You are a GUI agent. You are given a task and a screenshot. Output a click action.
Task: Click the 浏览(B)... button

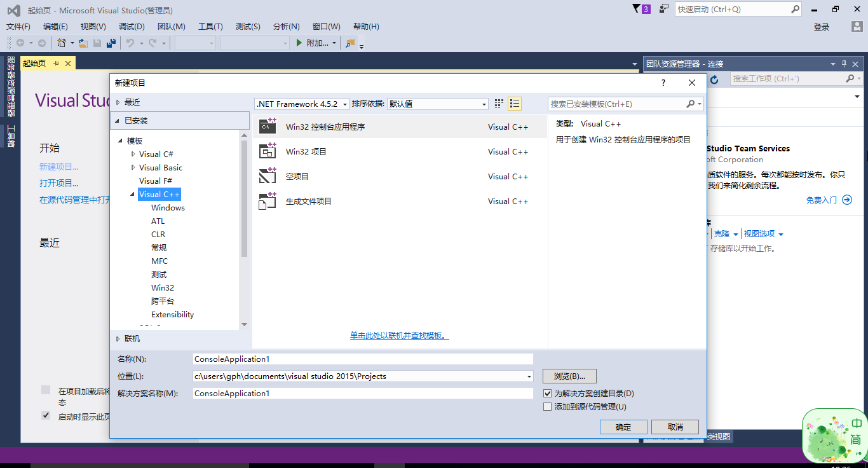pos(569,376)
